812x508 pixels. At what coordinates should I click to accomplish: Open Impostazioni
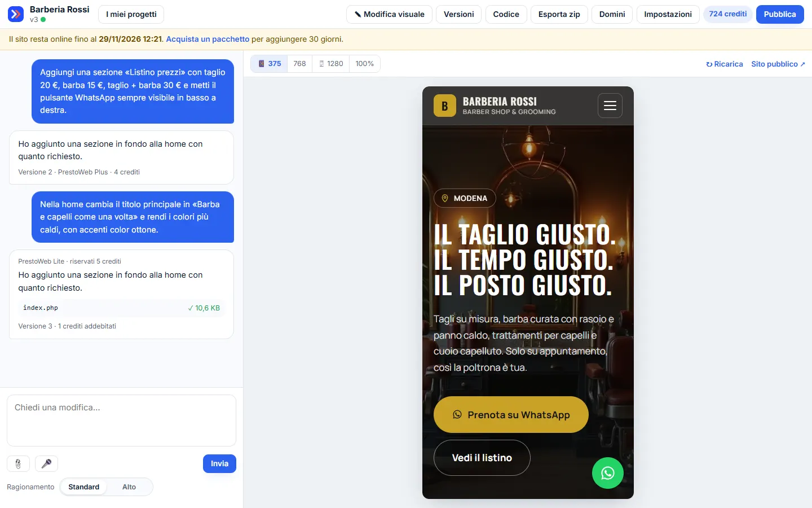click(668, 14)
